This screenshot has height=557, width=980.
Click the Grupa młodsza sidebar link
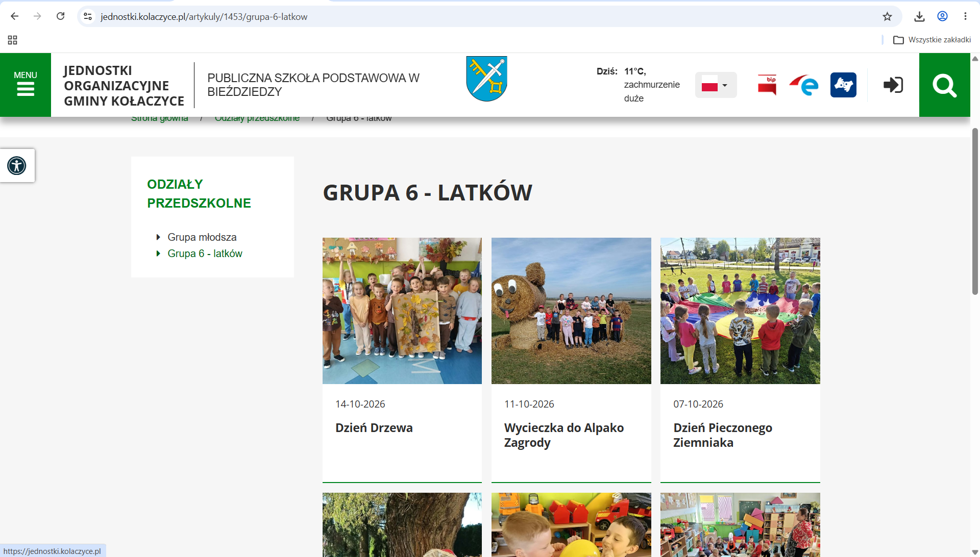(202, 237)
